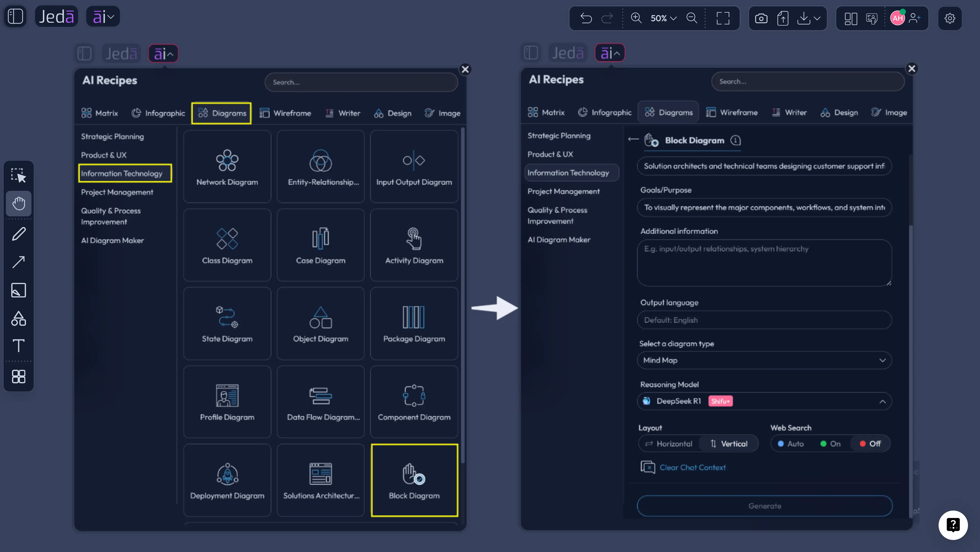Click the info icon next to Block Diagram title
Image resolution: width=980 pixels, height=552 pixels.
735,140
